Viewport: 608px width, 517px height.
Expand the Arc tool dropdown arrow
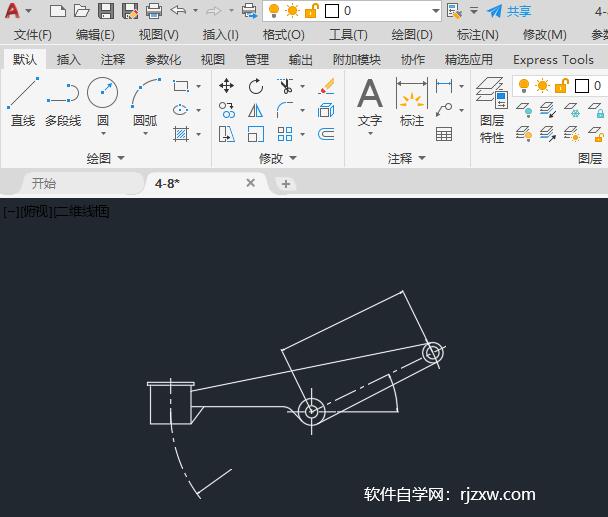point(145,133)
